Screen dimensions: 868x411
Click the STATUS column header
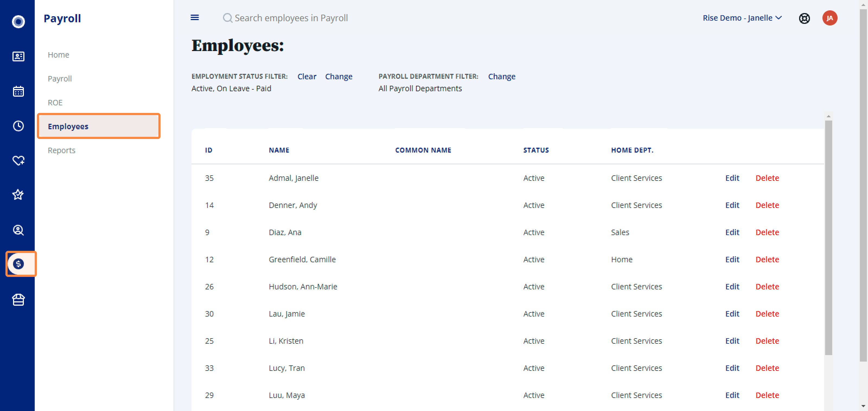(536, 150)
